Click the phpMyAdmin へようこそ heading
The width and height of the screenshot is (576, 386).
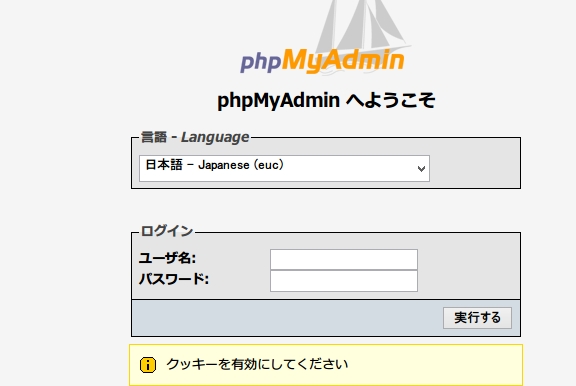tap(326, 100)
